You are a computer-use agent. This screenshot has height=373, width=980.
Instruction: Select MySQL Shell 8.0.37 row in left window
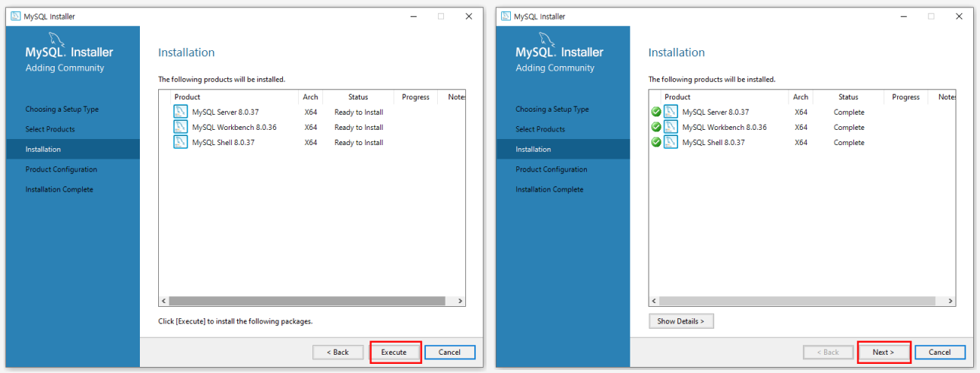312,142
